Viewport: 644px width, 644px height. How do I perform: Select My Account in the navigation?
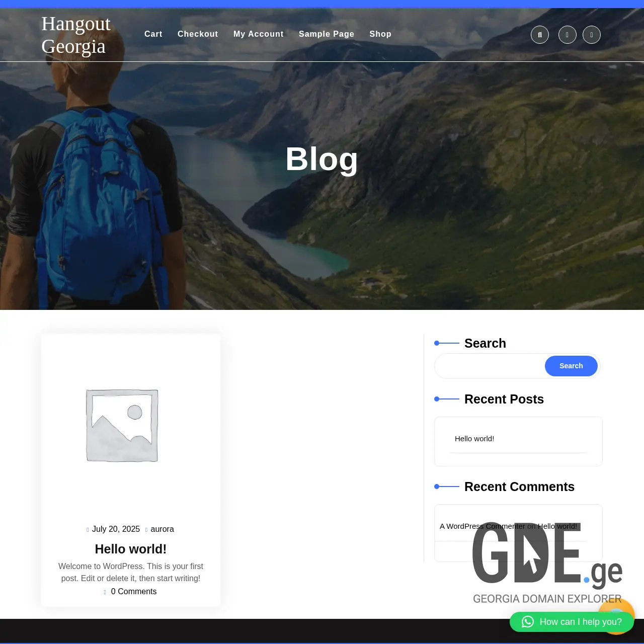coord(258,34)
